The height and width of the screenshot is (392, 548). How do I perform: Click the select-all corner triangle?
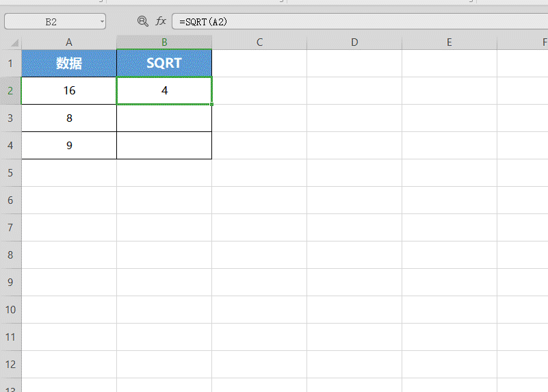(x=15, y=43)
